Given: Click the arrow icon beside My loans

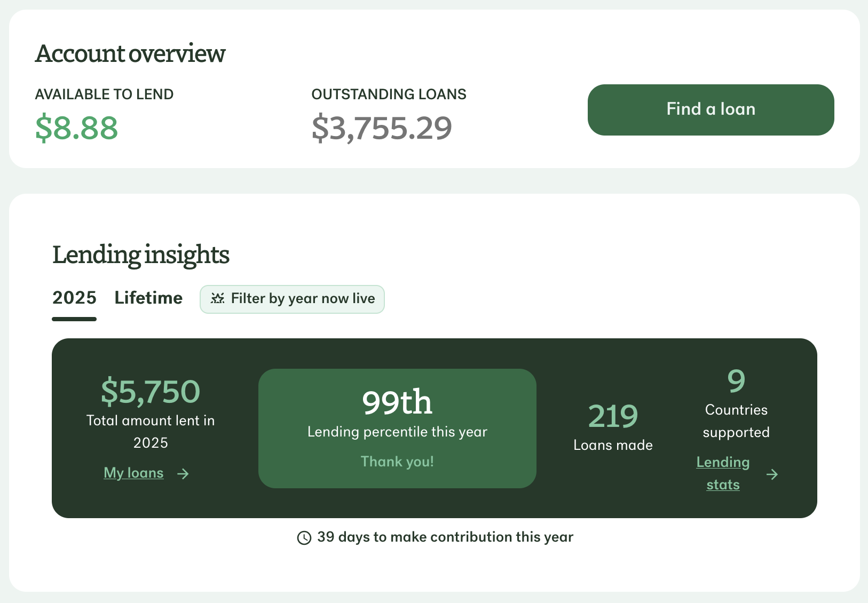Looking at the screenshot, I should pyautogui.click(x=183, y=474).
